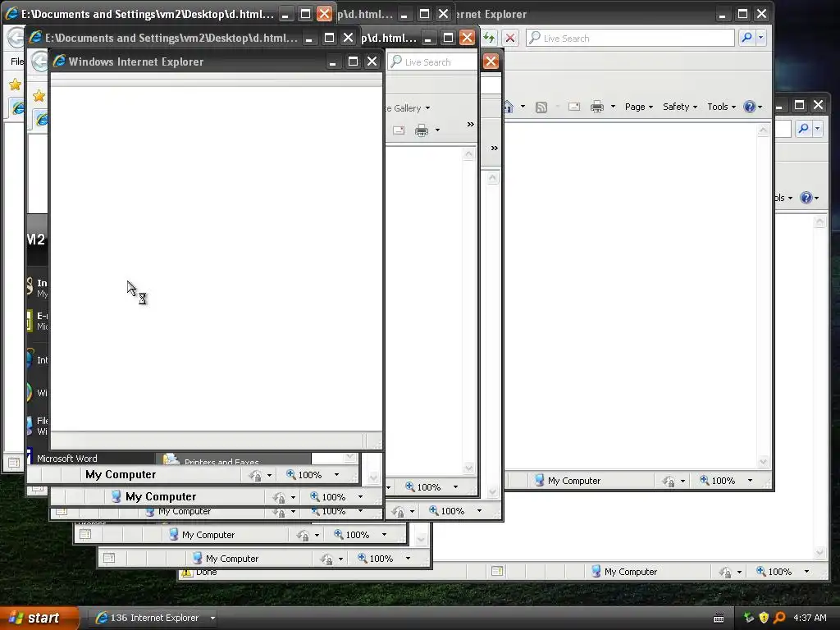Click My Computer text in bold status bar without icon
This screenshot has height=630, width=840.
tap(121, 475)
